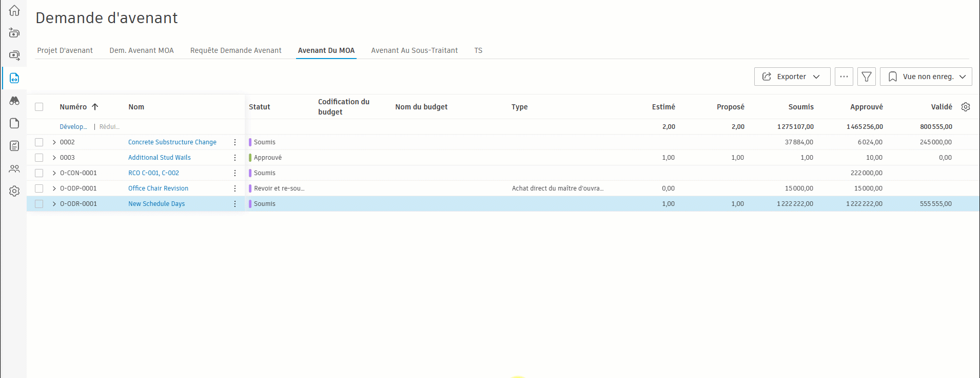Click the 'Revoir et re-sou...' status cell
The height and width of the screenshot is (378, 980).
coord(279,188)
